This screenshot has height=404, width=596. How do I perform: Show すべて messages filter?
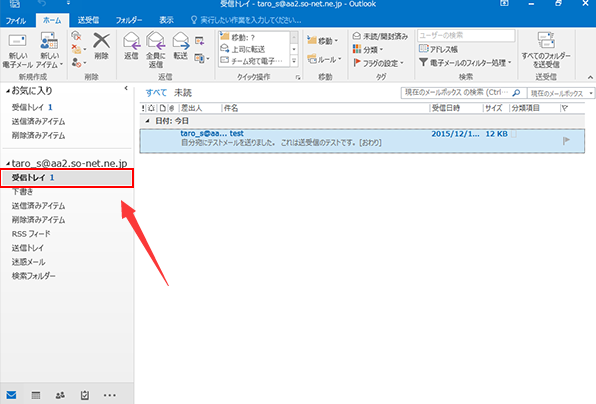tap(156, 93)
